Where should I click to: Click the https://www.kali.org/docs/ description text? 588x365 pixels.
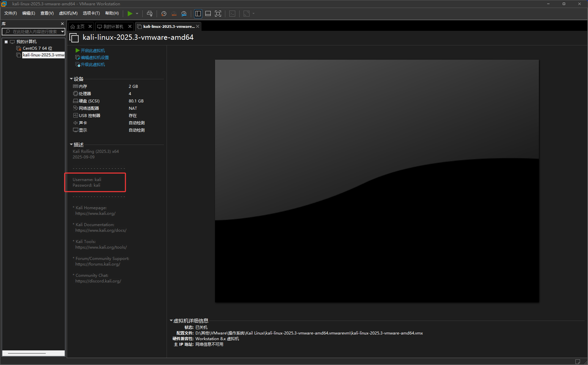(101, 230)
